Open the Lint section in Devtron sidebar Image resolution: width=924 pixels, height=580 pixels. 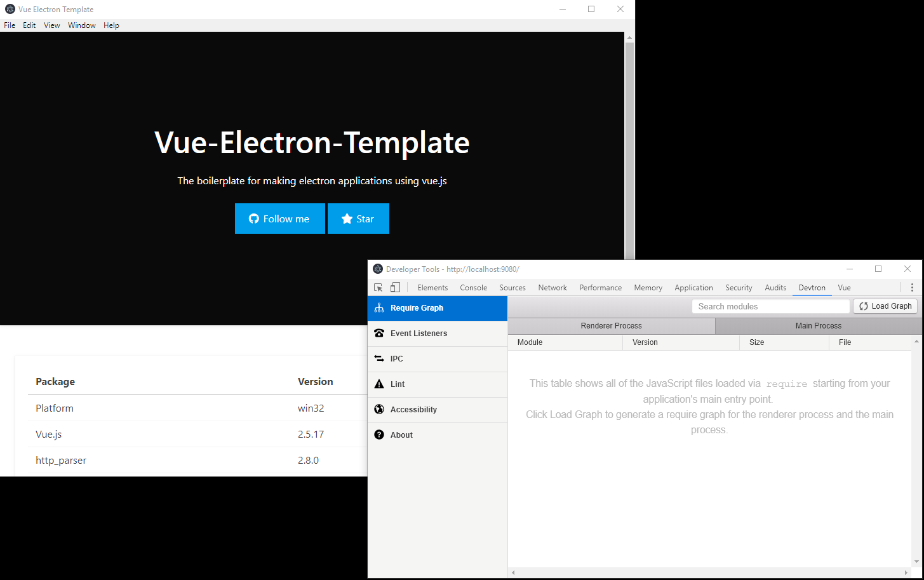[x=438, y=384]
